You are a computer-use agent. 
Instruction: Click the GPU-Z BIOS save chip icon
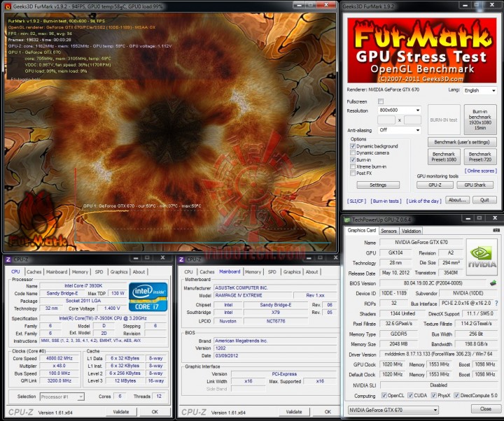pyautogui.click(x=493, y=283)
